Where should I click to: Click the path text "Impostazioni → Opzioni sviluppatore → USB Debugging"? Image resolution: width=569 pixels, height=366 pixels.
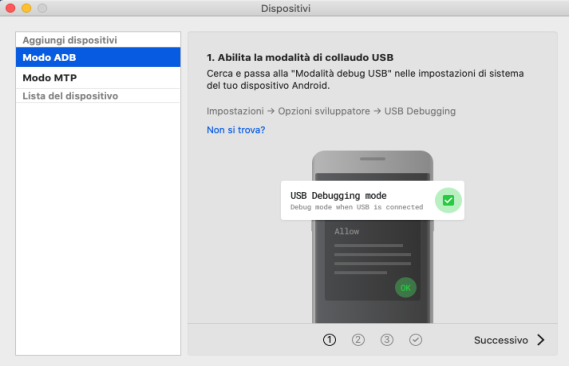331,111
